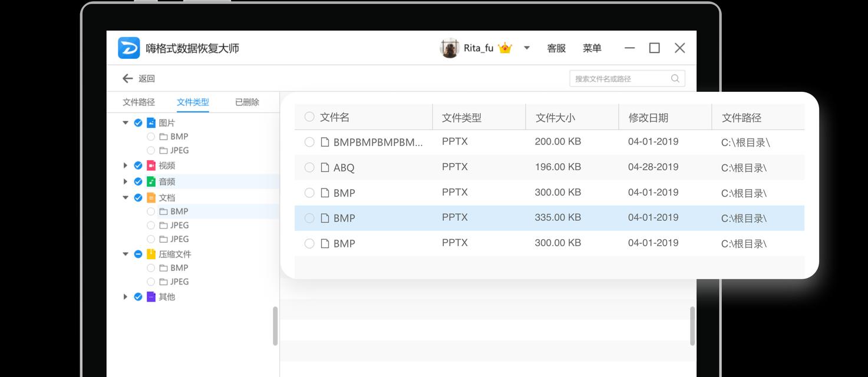Focus the 搜索文件名或路径 search field

click(x=627, y=78)
